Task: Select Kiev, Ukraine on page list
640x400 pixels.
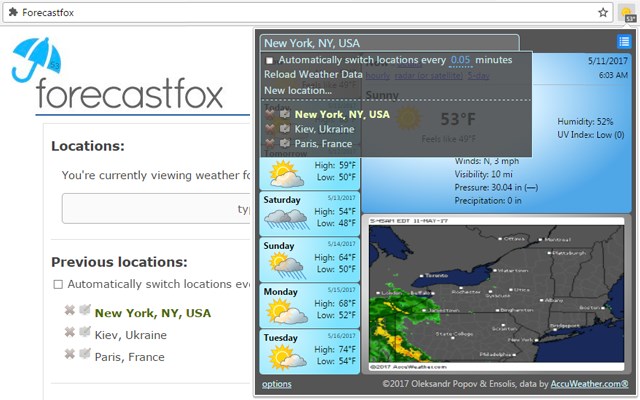Action: 131,335
